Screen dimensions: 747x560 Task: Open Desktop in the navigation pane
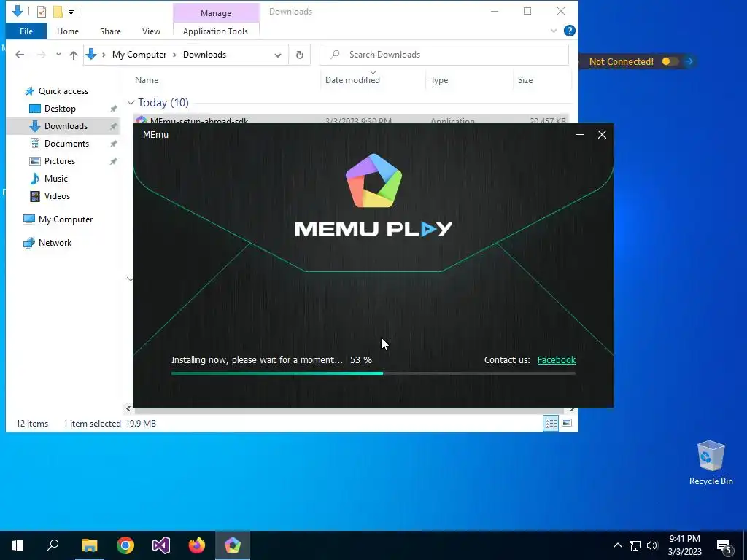pyautogui.click(x=60, y=109)
